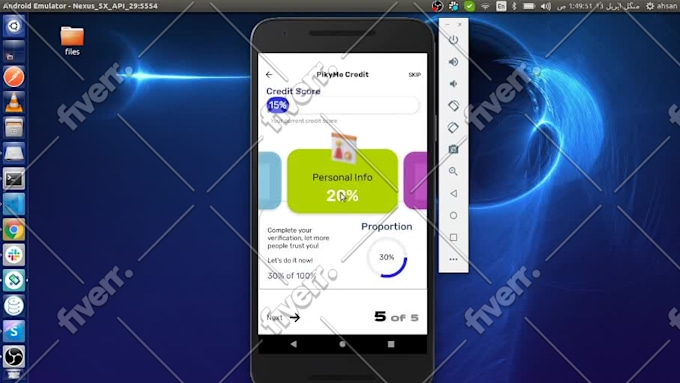Image resolution: width=680 pixels, height=383 pixels.
Task: Click the emulator rotate right button
Action: coord(453,128)
